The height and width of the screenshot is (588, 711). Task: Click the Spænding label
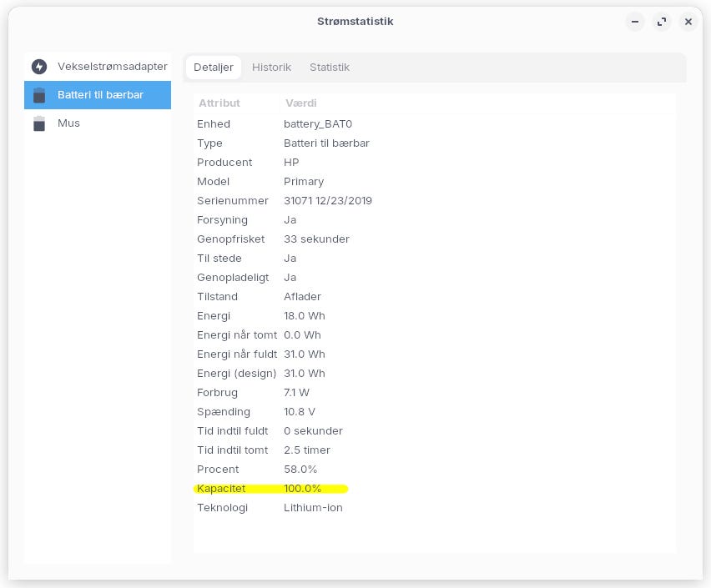pos(224,412)
